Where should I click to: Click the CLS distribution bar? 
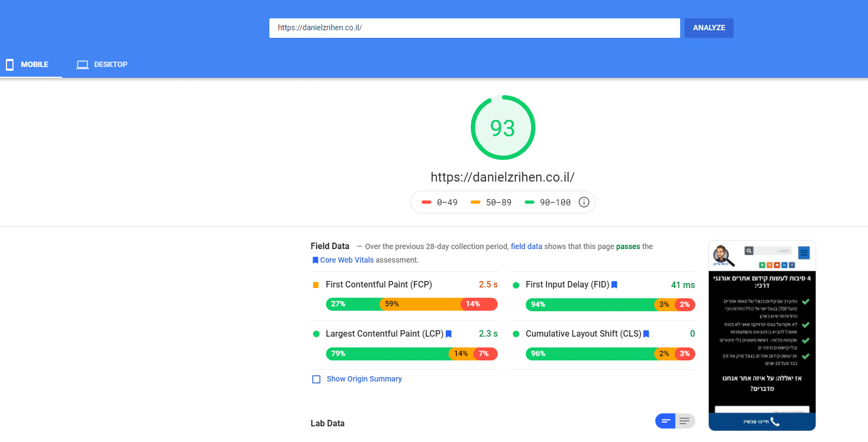coord(611,354)
